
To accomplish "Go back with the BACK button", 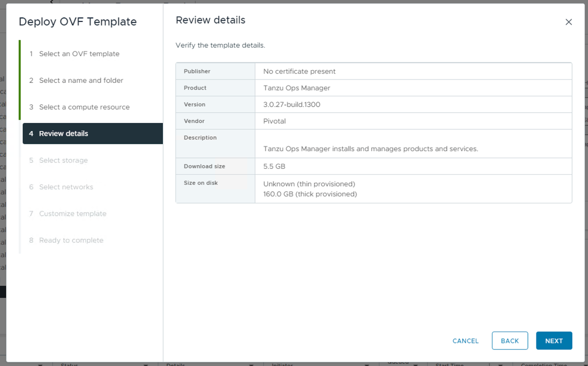I will click(x=510, y=341).
